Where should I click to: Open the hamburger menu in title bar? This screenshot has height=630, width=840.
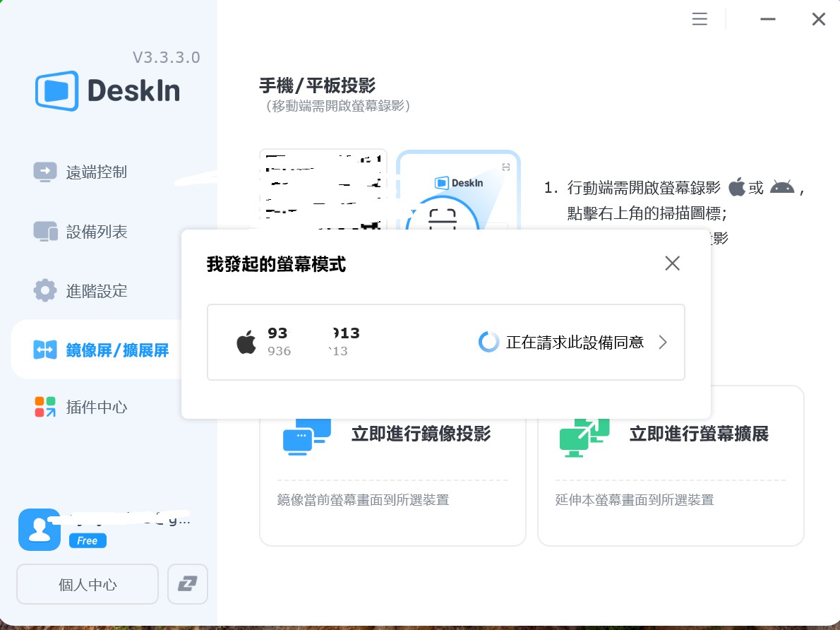coord(699,19)
